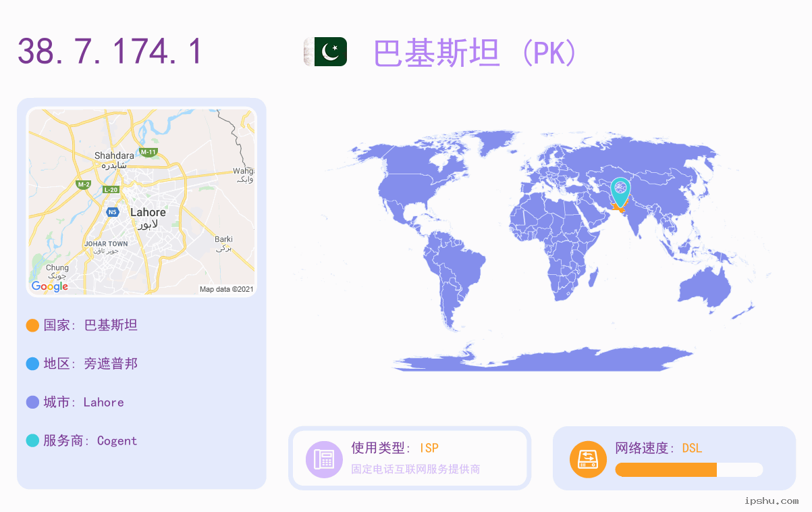
Task: Click the network speed DSL progress bar
Action: coord(689,469)
